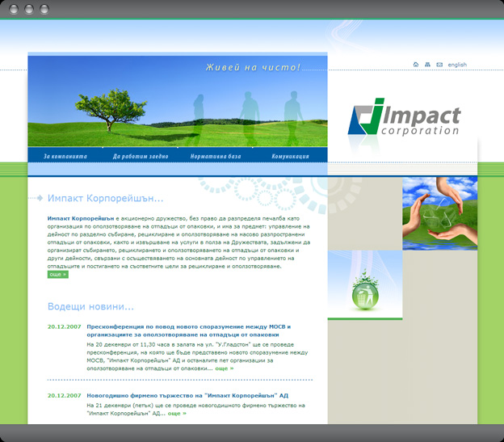Click the home icon near english link
This screenshot has height=442, width=504.
(416, 65)
